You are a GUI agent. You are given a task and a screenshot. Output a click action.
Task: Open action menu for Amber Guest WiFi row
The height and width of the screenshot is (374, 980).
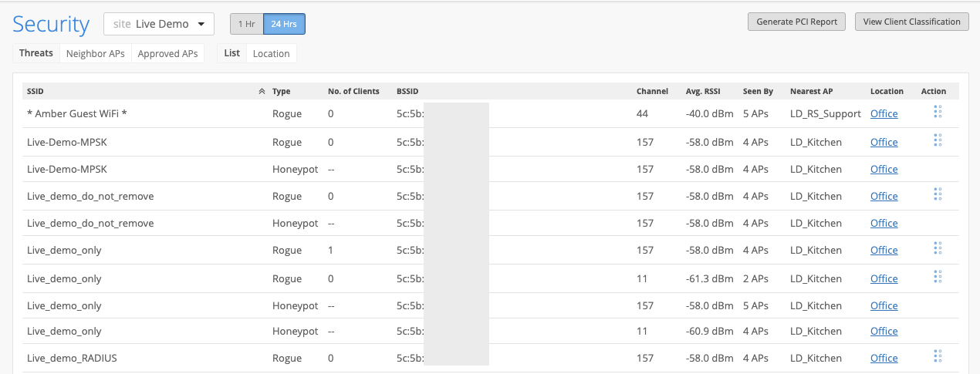point(938,113)
